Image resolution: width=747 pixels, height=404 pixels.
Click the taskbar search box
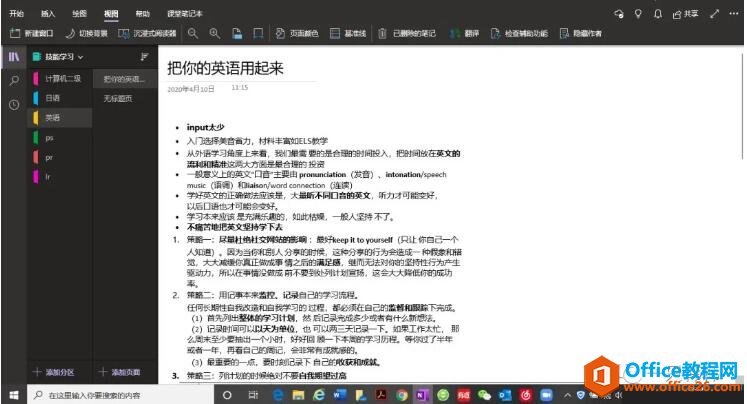121,395
